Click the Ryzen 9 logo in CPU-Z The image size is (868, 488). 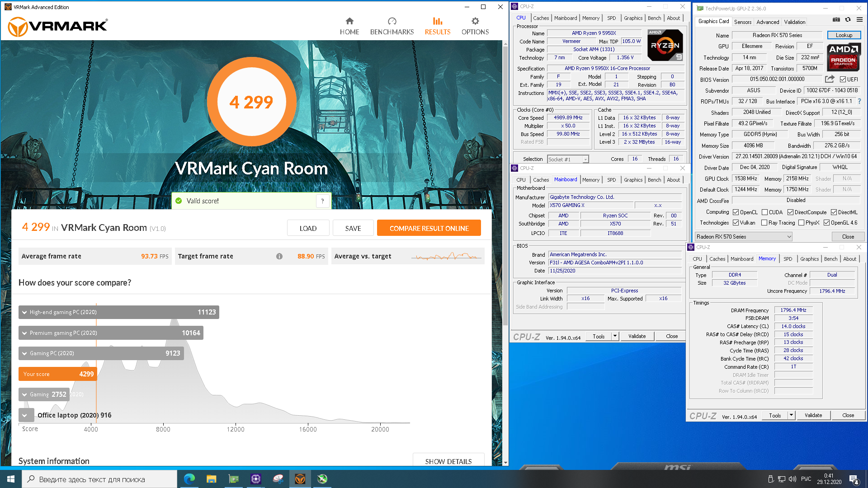(665, 45)
